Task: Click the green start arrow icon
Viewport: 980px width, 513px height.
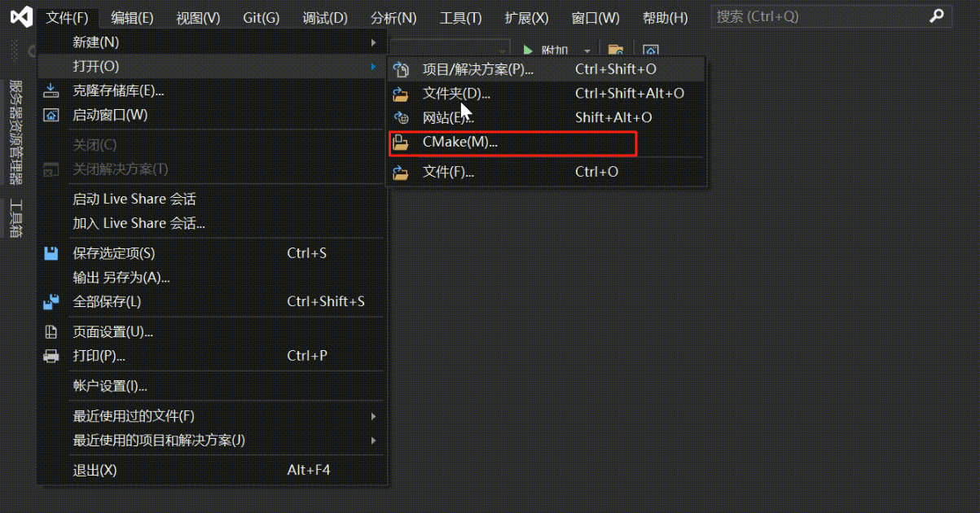Action: click(528, 50)
